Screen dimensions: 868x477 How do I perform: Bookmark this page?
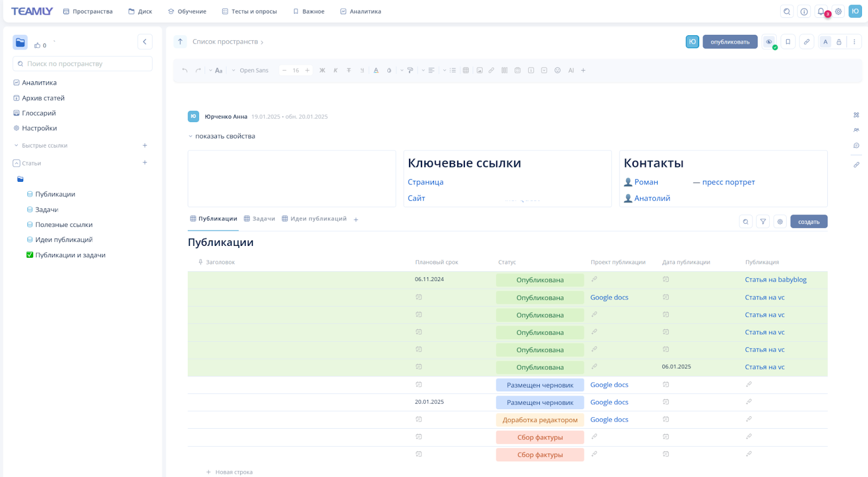pos(788,42)
